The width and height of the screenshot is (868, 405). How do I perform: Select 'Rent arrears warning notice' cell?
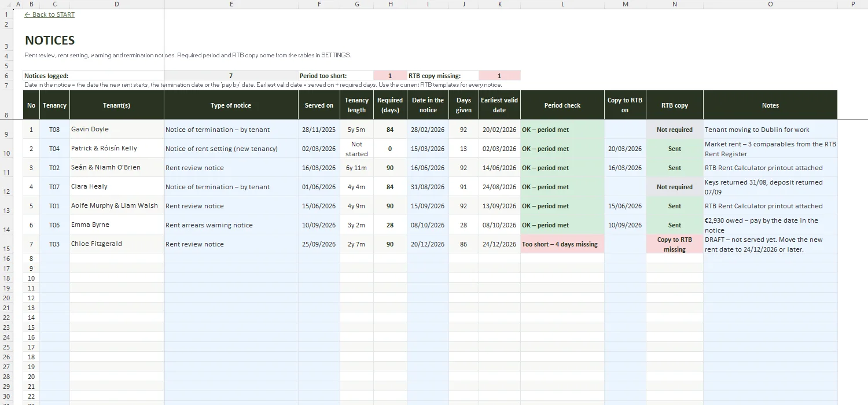coord(231,225)
